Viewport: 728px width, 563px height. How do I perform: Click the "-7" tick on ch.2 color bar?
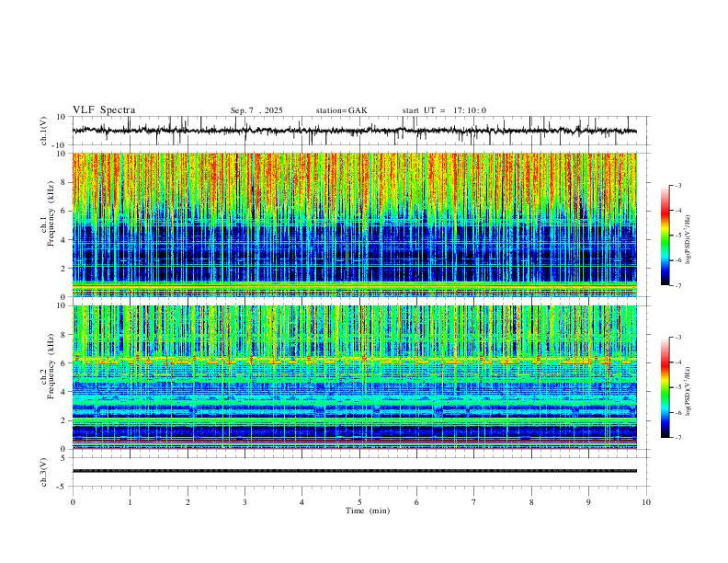(677, 437)
